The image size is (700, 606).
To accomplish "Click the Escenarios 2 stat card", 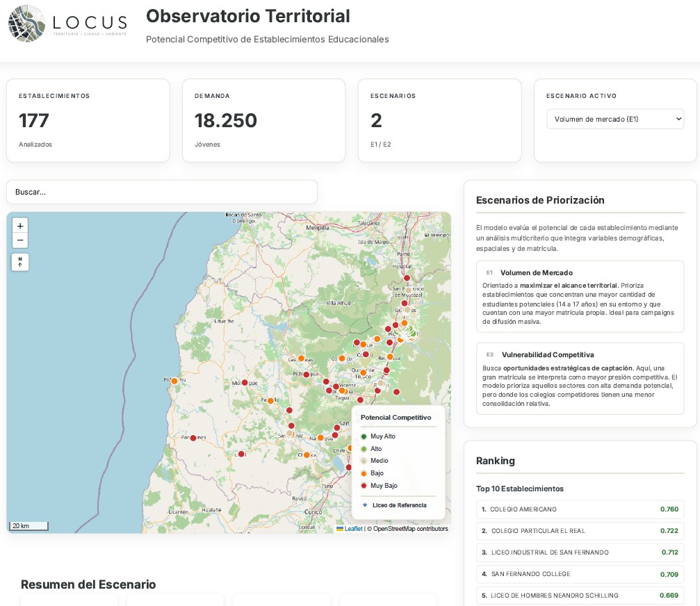I will [440, 120].
